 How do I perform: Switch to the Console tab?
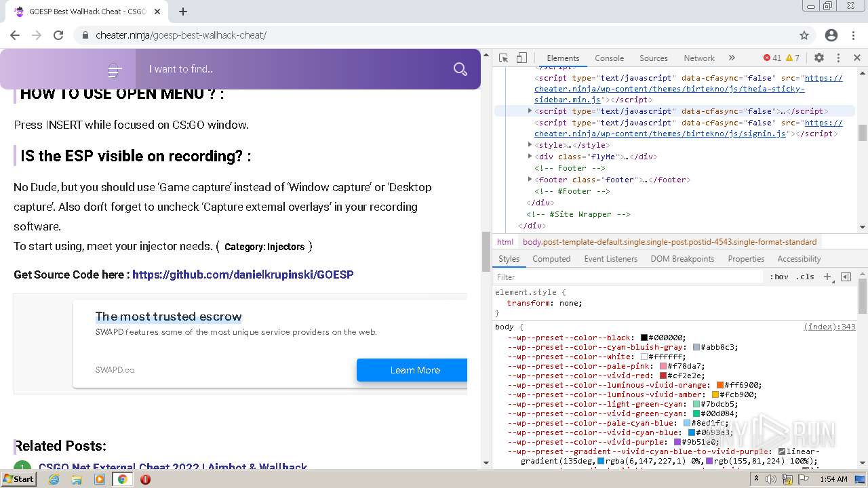tap(609, 58)
